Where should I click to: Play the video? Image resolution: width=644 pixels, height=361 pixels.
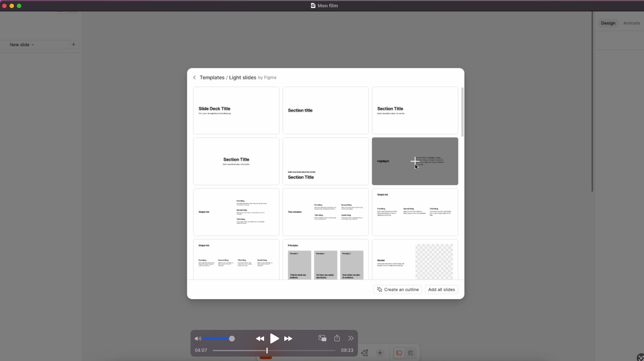point(274,339)
